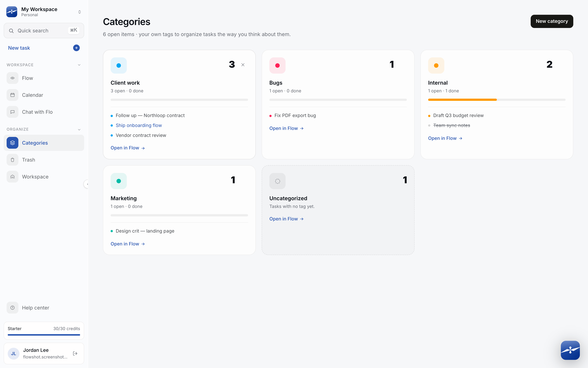
Task: Click the blue plus icon beside New task
Action: (x=76, y=48)
